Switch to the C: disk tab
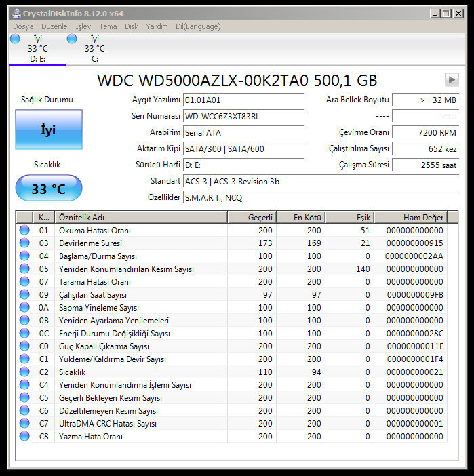Screen dimensions: 474x476 pyautogui.click(x=95, y=49)
